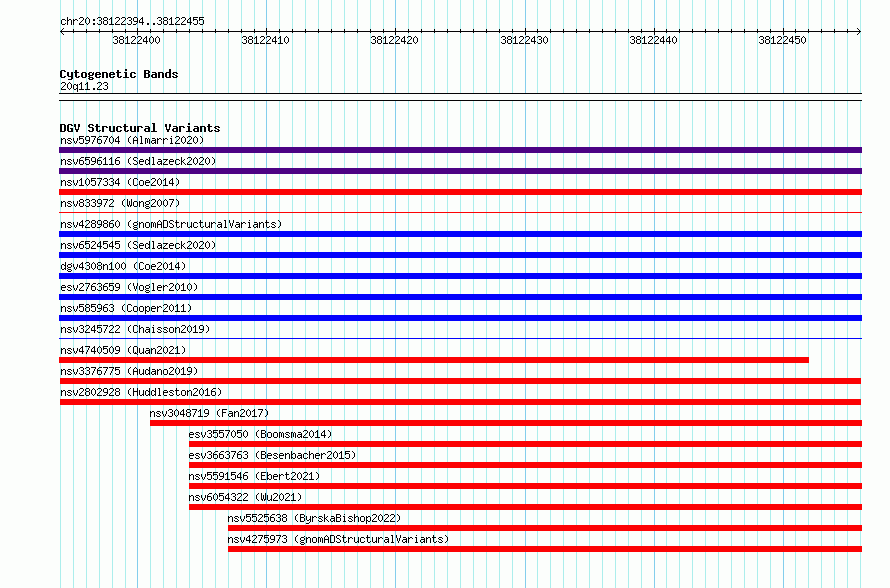Click the 20q11.23 cytogenetic band bar
890x588 pixels.
click(460, 97)
